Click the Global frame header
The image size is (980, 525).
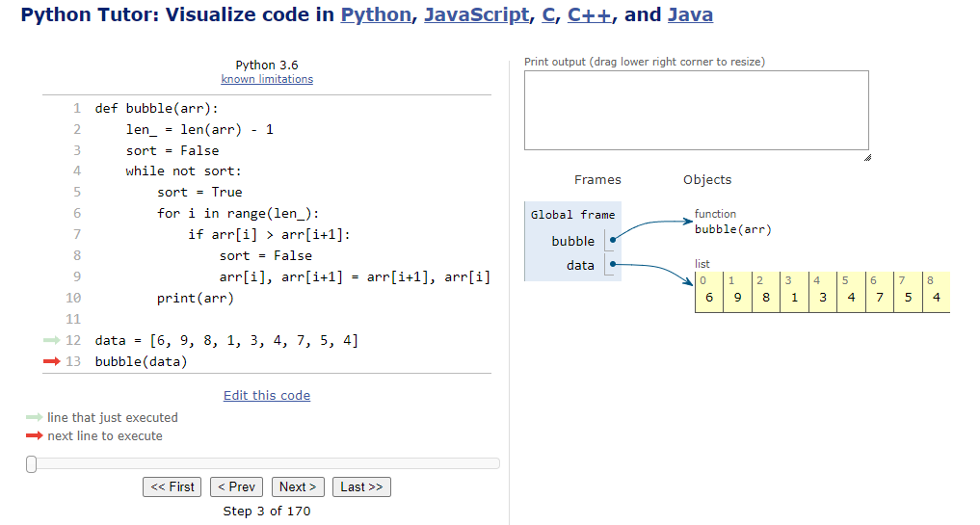(572, 215)
